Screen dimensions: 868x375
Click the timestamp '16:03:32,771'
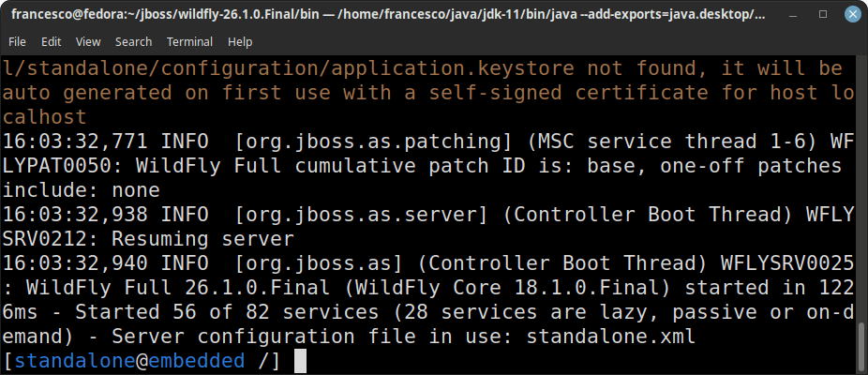[x=75, y=142]
